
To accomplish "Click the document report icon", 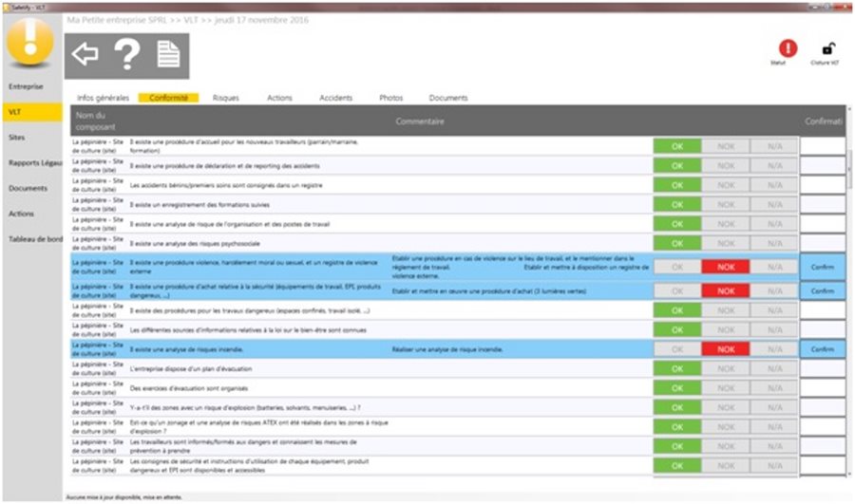I will (168, 55).
